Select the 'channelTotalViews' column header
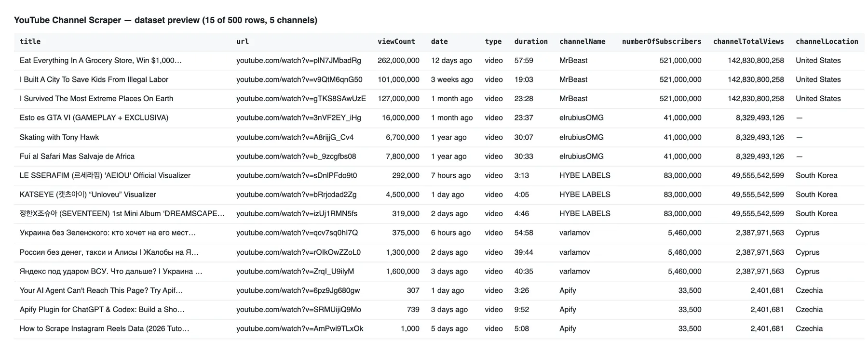Screen dimensions: 868x353 pos(748,41)
